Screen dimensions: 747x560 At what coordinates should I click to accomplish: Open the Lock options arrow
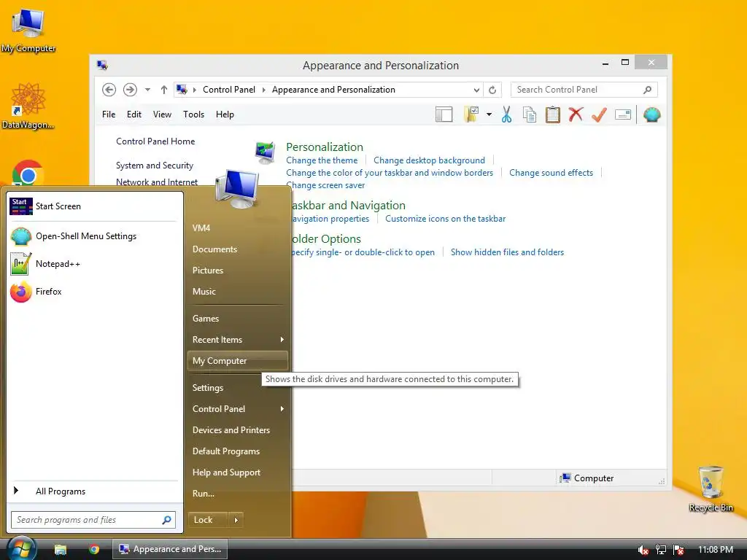click(x=236, y=520)
